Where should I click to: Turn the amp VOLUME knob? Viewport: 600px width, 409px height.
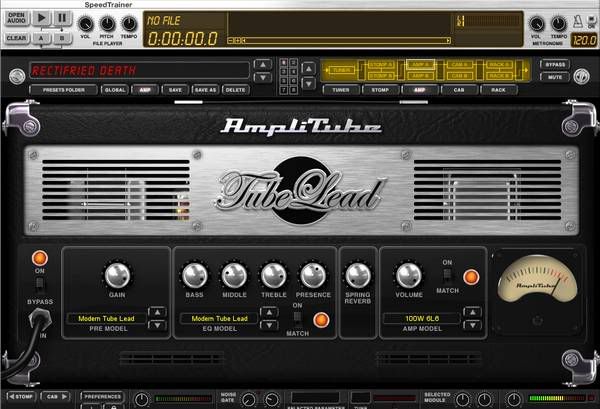pyautogui.click(x=409, y=275)
